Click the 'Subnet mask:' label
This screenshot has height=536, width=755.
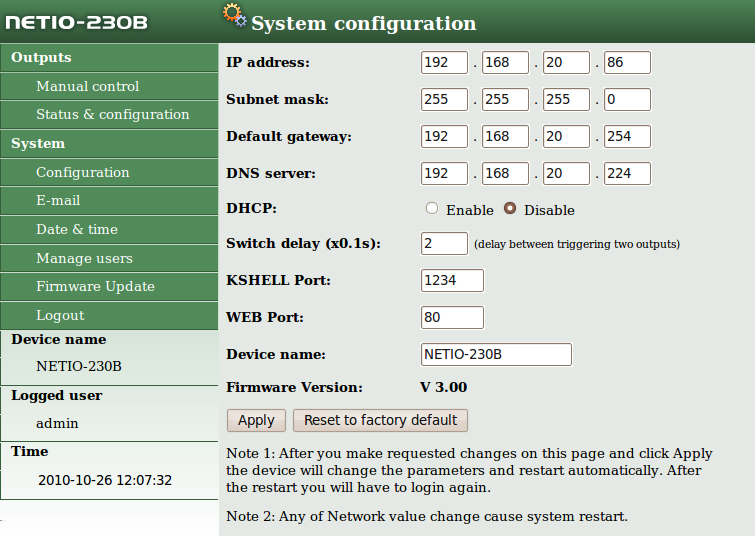coord(277,99)
